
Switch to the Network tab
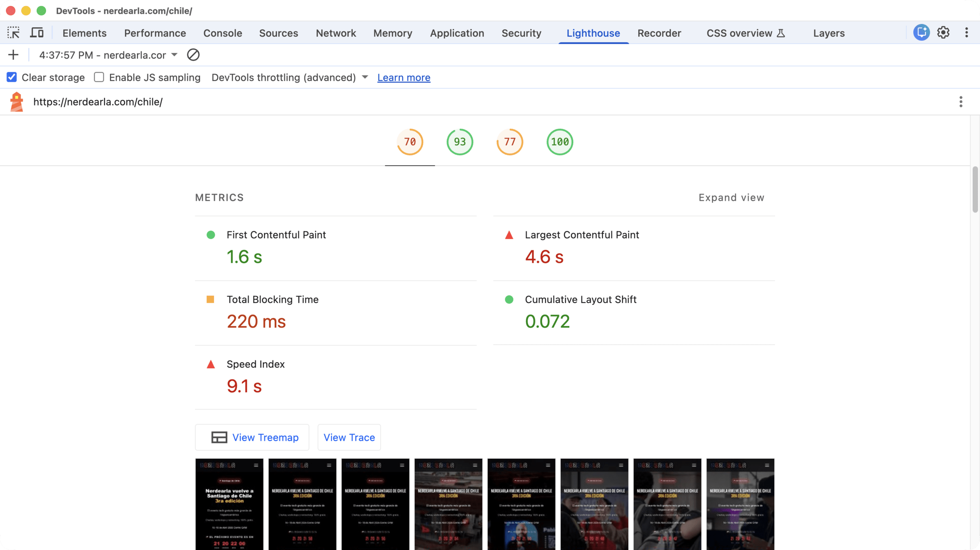pos(336,33)
